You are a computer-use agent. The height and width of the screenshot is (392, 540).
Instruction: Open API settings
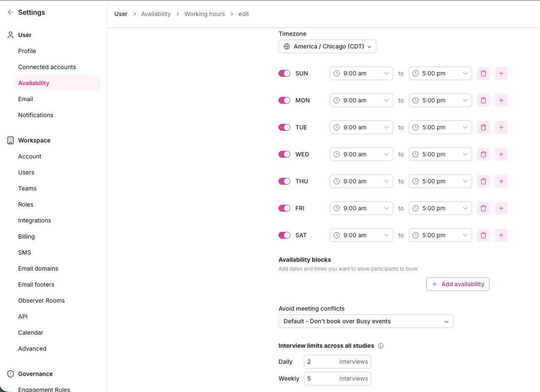(x=23, y=317)
